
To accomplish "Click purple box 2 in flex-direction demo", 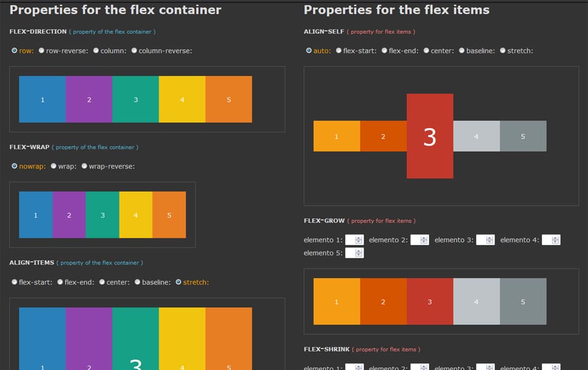I will click(x=89, y=99).
